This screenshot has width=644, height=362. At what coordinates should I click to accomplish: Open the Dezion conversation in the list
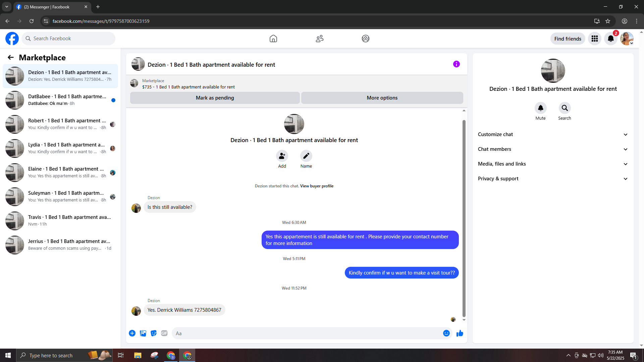(x=60, y=76)
